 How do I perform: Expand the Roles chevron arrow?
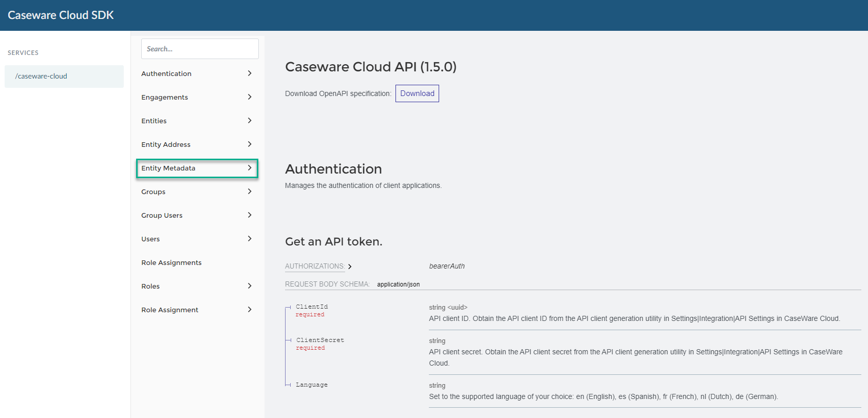[x=250, y=286]
